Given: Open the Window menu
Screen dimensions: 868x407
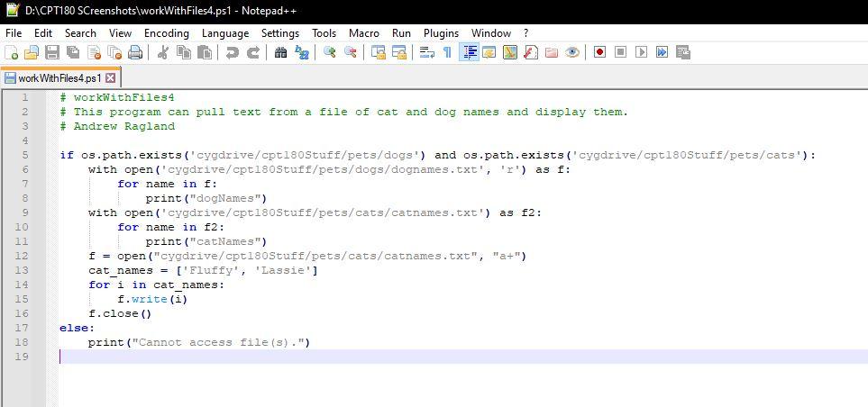Looking at the screenshot, I should tap(491, 33).
